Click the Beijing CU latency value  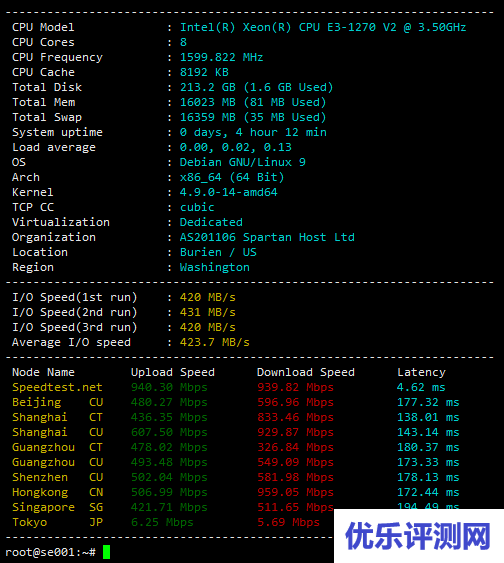pos(428,403)
